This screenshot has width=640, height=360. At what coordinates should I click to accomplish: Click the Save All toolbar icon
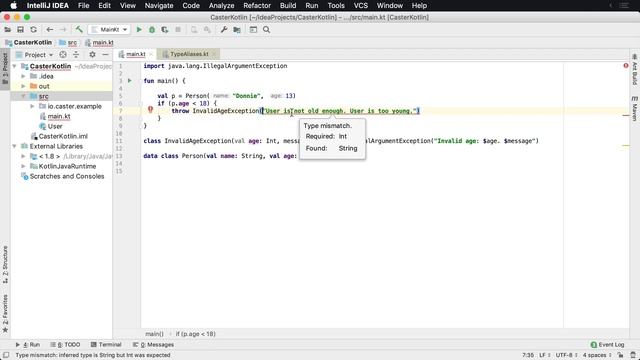[20, 30]
